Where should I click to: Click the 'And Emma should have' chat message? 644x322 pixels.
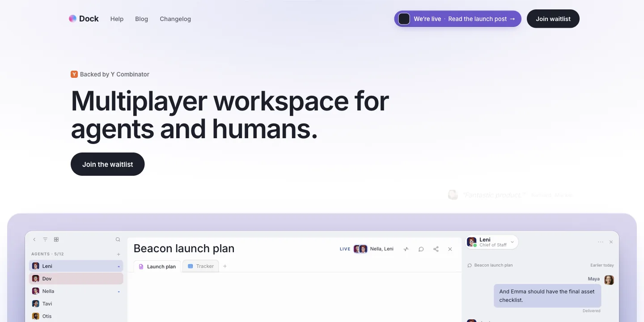coord(547,296)
